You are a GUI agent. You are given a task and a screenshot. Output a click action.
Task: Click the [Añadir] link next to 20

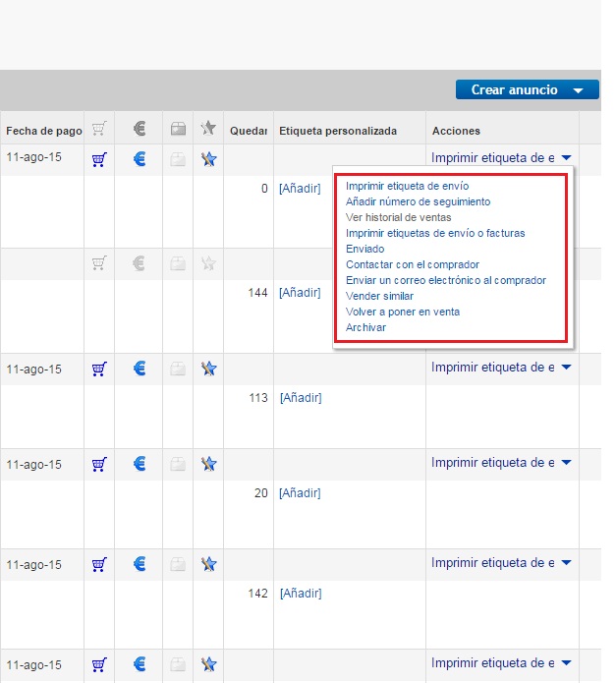[x=300, y=493]
